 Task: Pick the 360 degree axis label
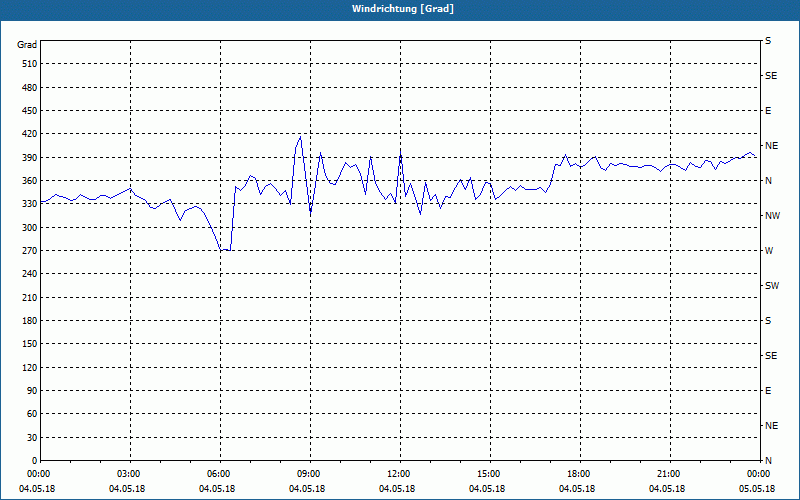tap(30, 181)
